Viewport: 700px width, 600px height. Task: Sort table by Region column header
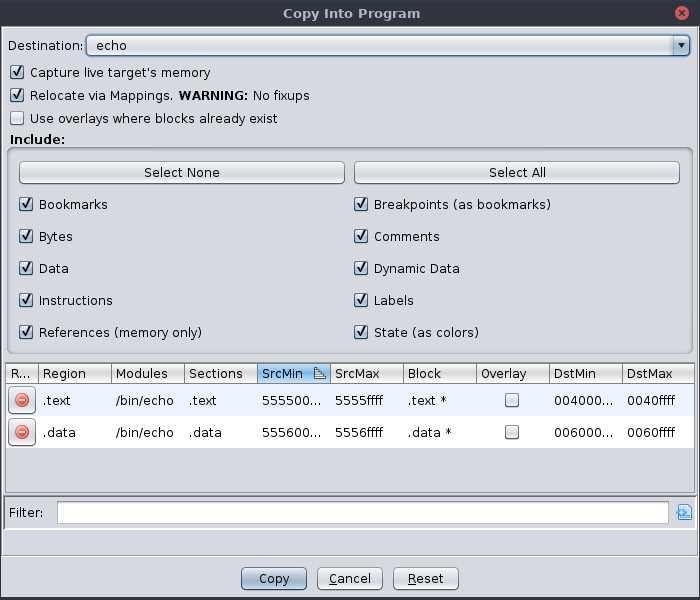74,373
